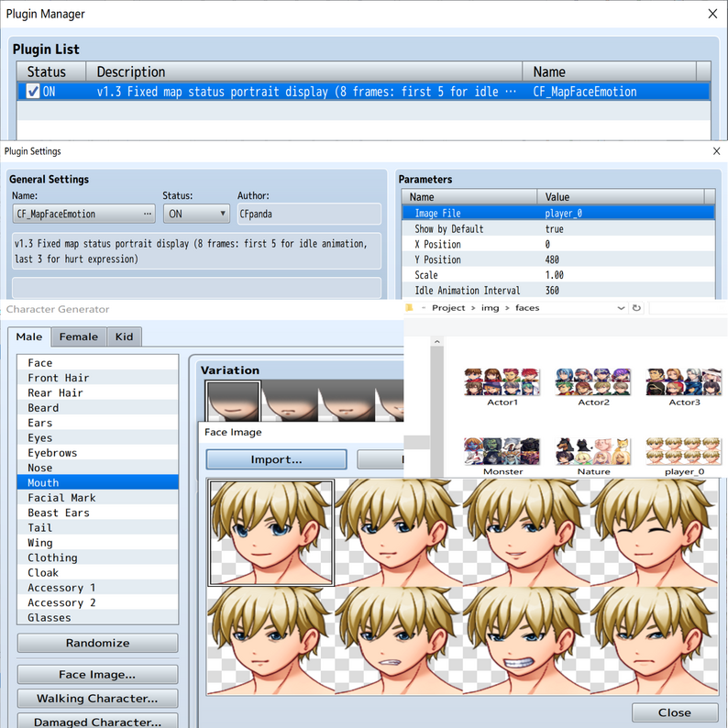Select the Image File parameter row
Screen dimensions: 728x728
pos(558,213)
